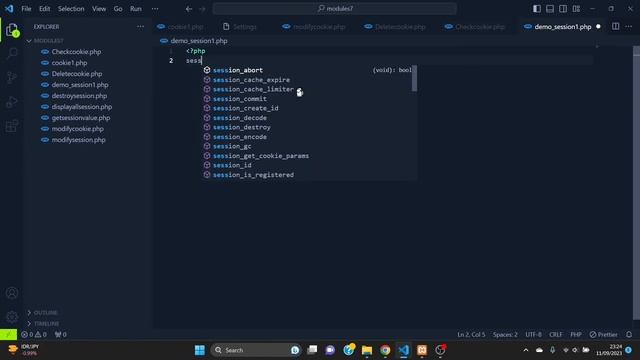Open the Source Control view
The width and height of the screenshot is (640, 360).
point(12,78)
